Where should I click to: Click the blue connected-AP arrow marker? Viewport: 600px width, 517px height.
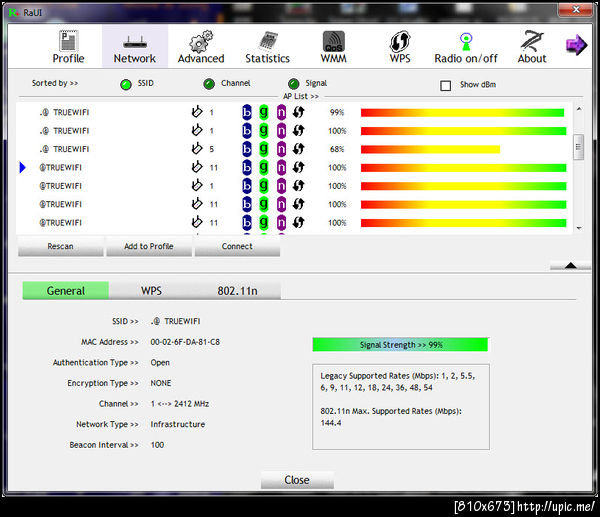(x=23, y=167)
